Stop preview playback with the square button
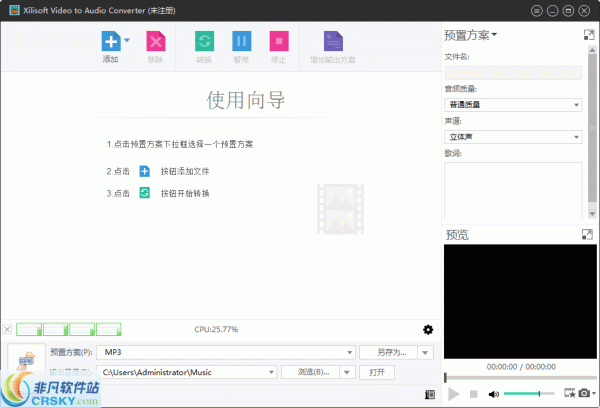 pyautogui.click(x=474, y=394)
